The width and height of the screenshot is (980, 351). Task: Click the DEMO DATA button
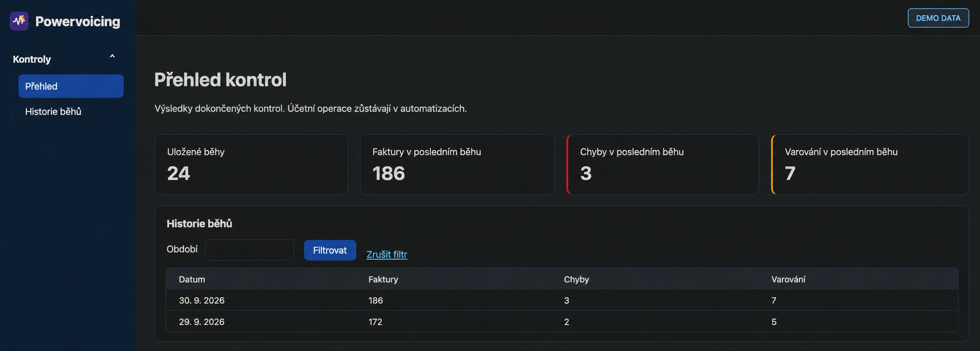point(938,18)
